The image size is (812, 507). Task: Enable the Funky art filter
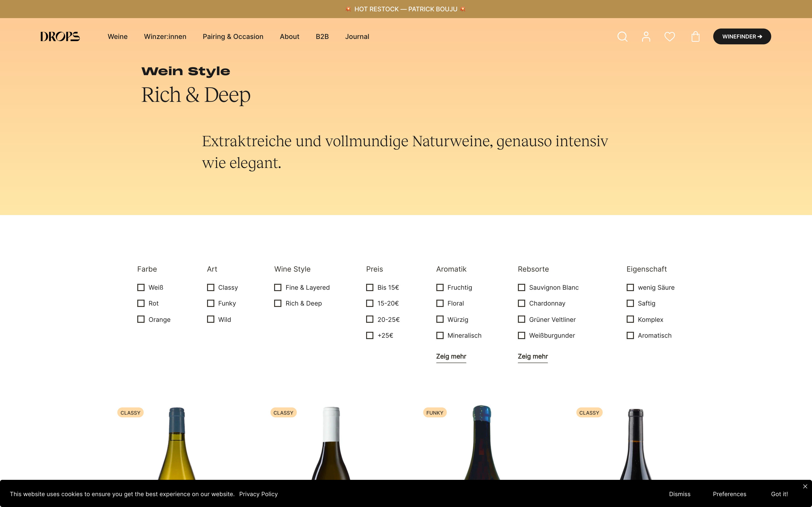point(210,303)
